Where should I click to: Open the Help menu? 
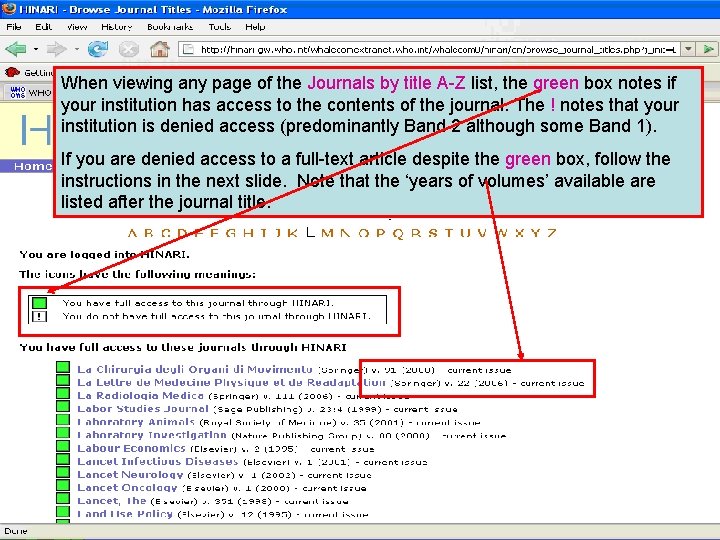[255, 27]
